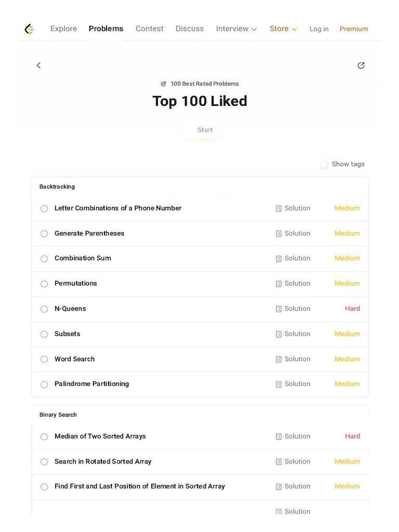Viewport: 399px width, 532px height.
Task: Toggle the status circle next to Subsets
Action: (44, 334)
